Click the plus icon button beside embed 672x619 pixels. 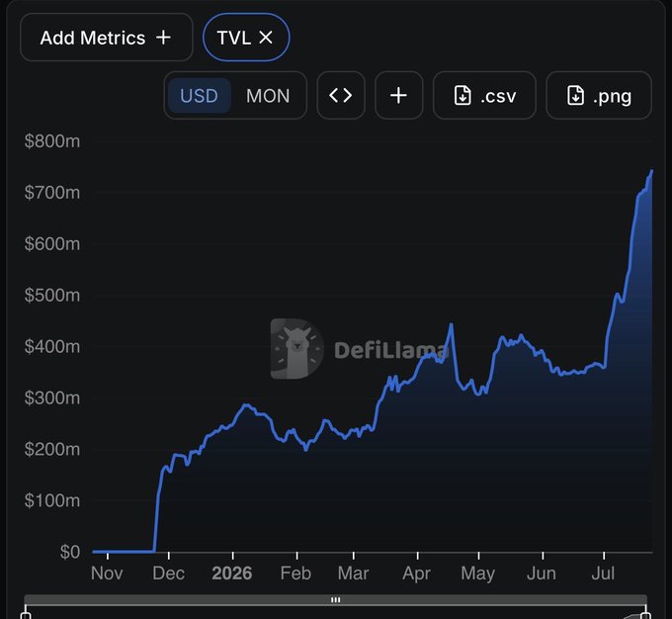click(398, 95)
